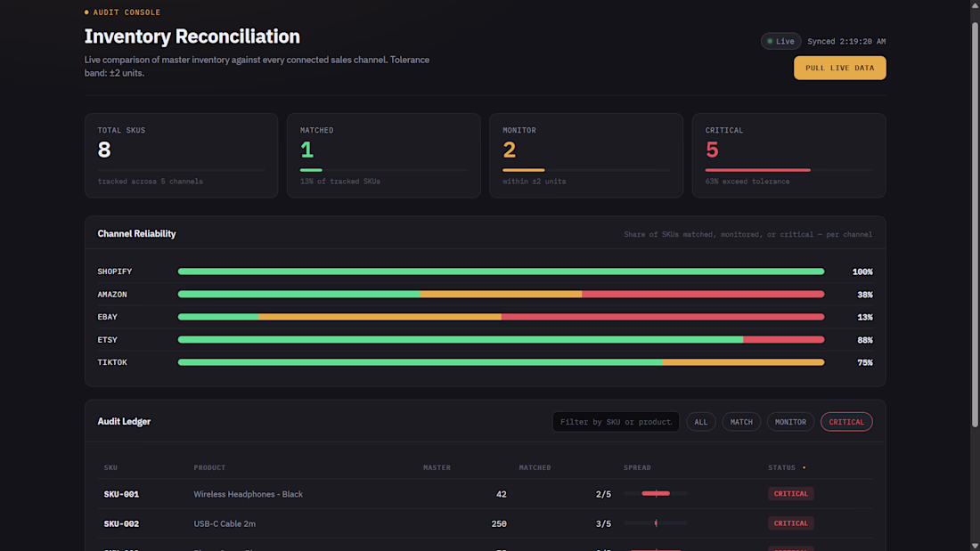The width and height of the screenshot is (980, 551).
Task: Select the SKU-001 Wireless Headphones row
Action: pyautogui.click(x=485, y=493)
